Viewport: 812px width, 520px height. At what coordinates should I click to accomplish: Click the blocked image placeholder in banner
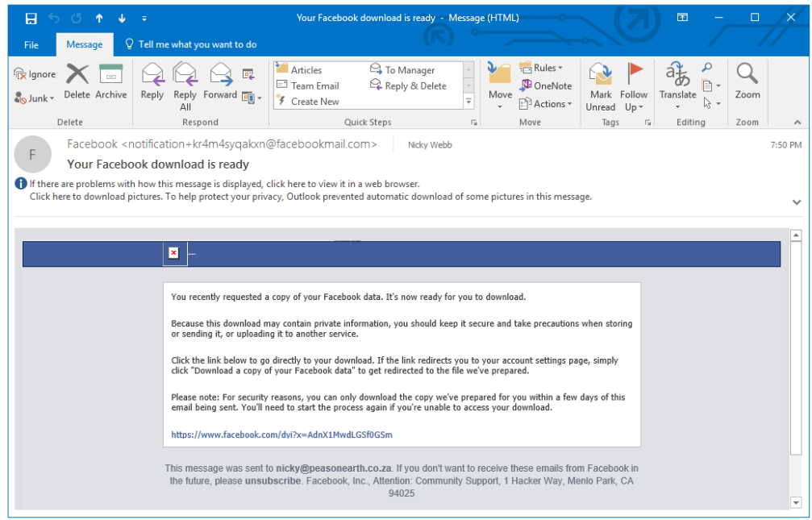coord(175,253)
